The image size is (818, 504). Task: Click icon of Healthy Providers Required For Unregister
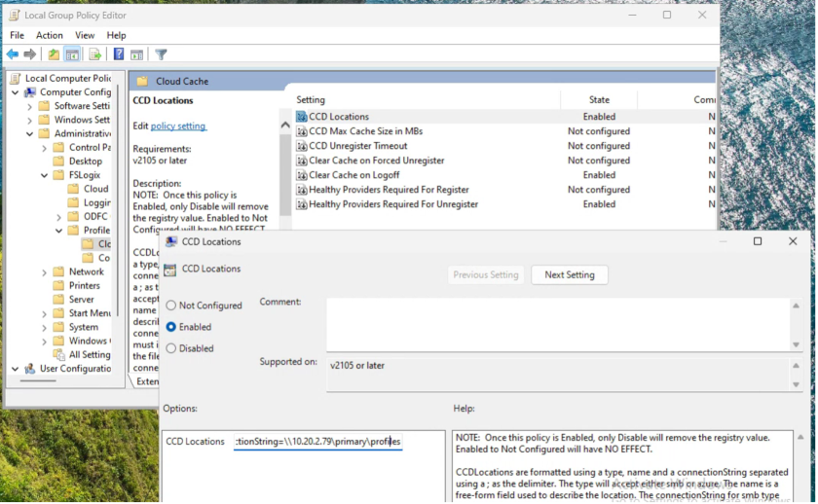coord(302,204)
